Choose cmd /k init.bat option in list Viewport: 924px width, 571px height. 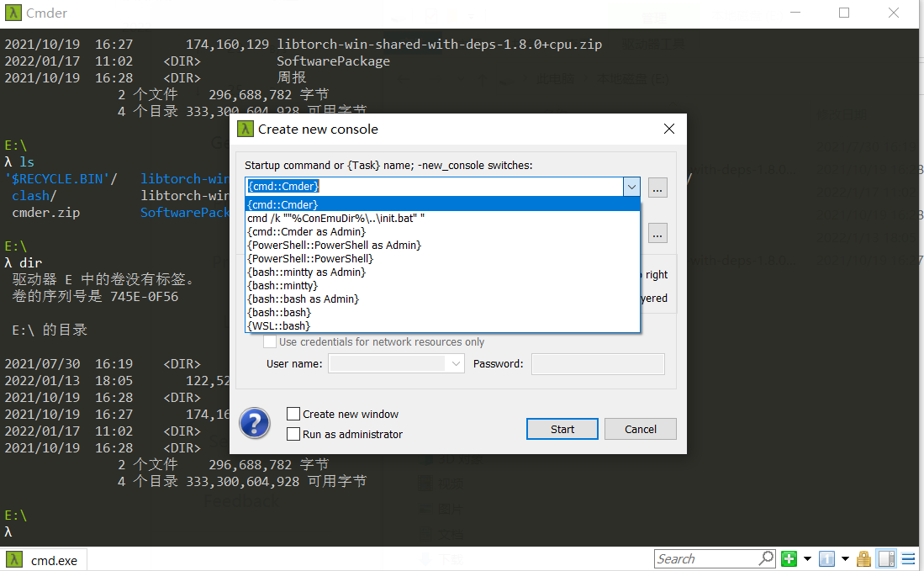tap(442, 218)
